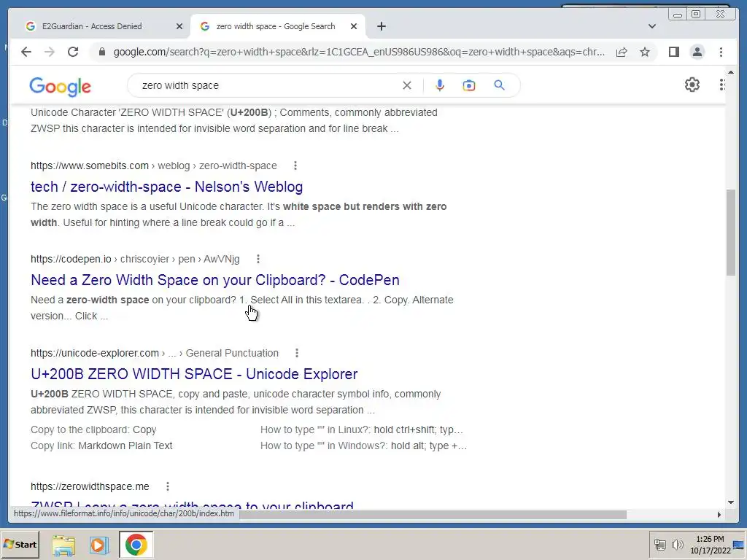
Task: Open Need a Zero Width Space CodePen link
Action: click(x=215, y=280)
